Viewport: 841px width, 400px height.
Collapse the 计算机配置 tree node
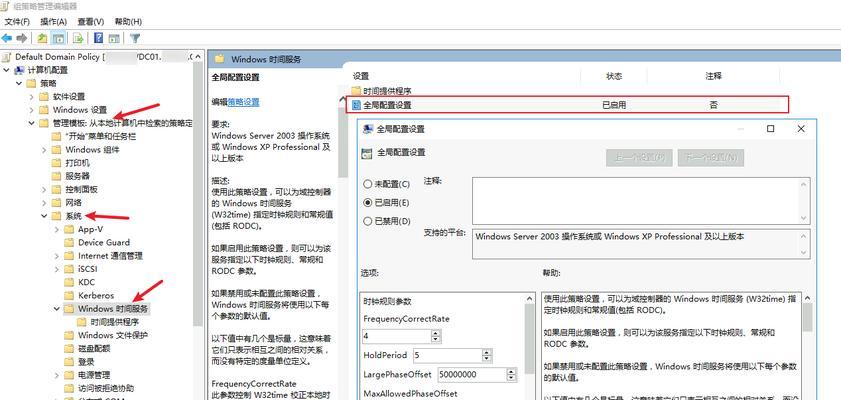pos(6,70)
